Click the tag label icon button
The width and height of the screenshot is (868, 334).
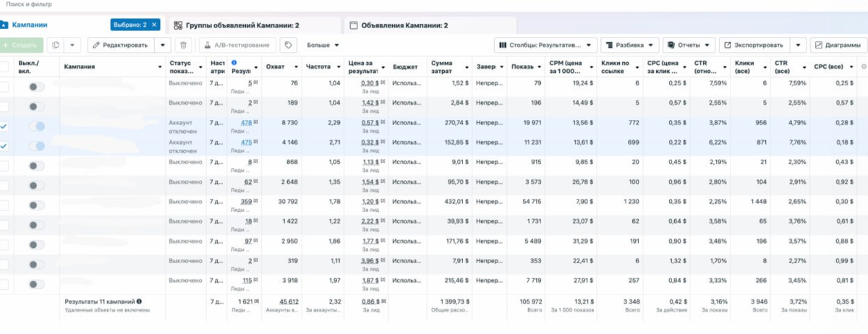click(x=288, y=45)
